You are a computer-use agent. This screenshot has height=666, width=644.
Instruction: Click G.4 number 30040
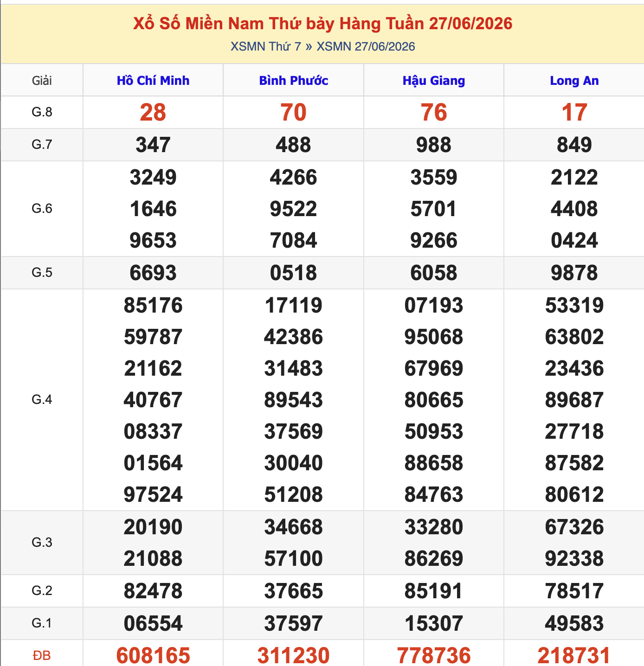294,463
